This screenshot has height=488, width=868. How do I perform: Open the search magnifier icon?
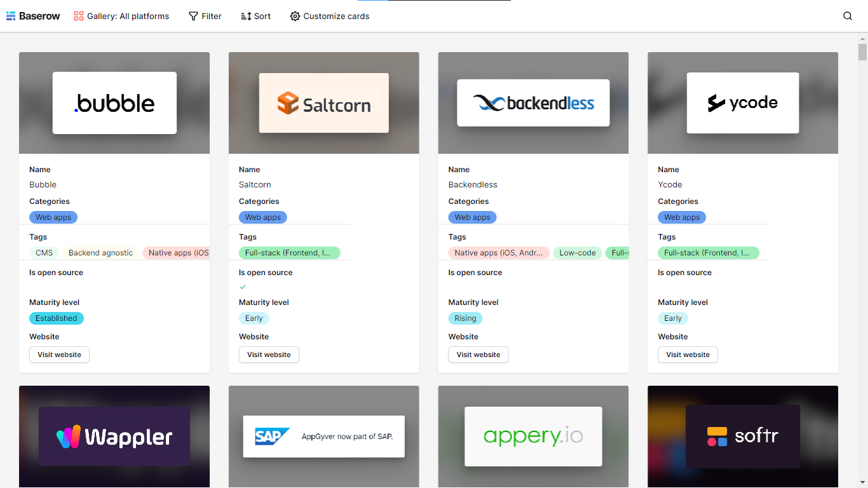click(x=848, y=16)
